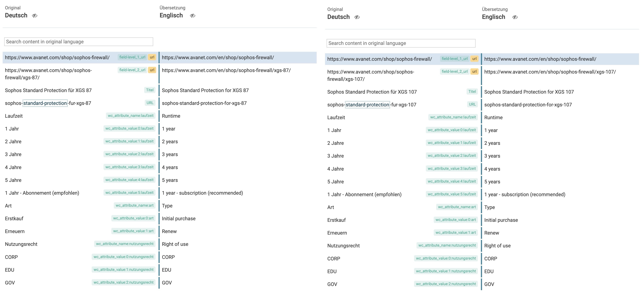Click 'Runtime' translation in right panel
The image size is (644, 298).
(493, 117)
